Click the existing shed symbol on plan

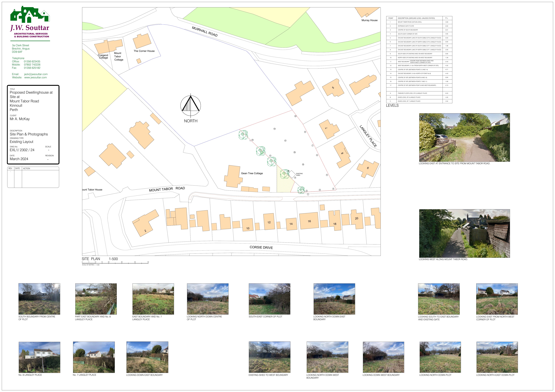tap(292, 174)
